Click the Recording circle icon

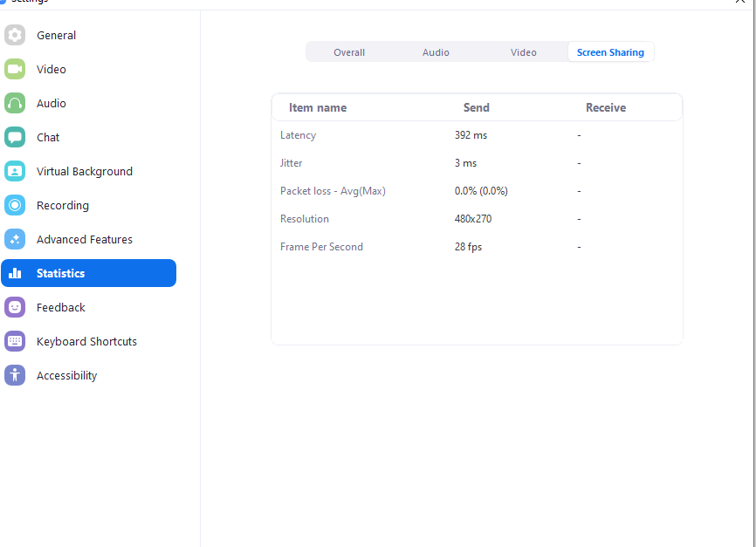pyautogui.click(x=15, y=205)
